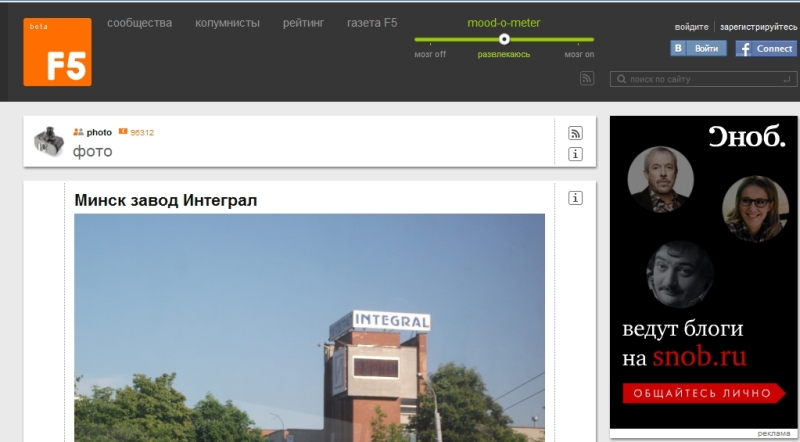Click the black-and-white mustached man portrait
The image size is (800, 442).
tap(680, 274)
